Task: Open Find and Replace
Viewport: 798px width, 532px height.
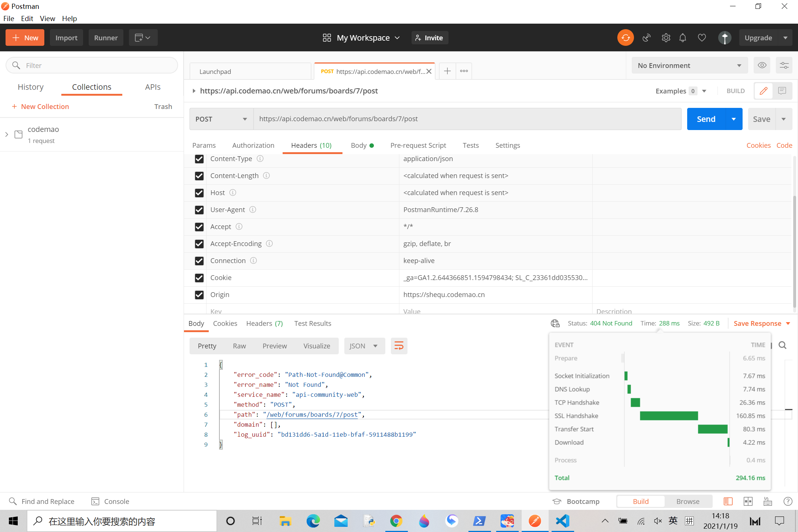Action: pos(41,501)
